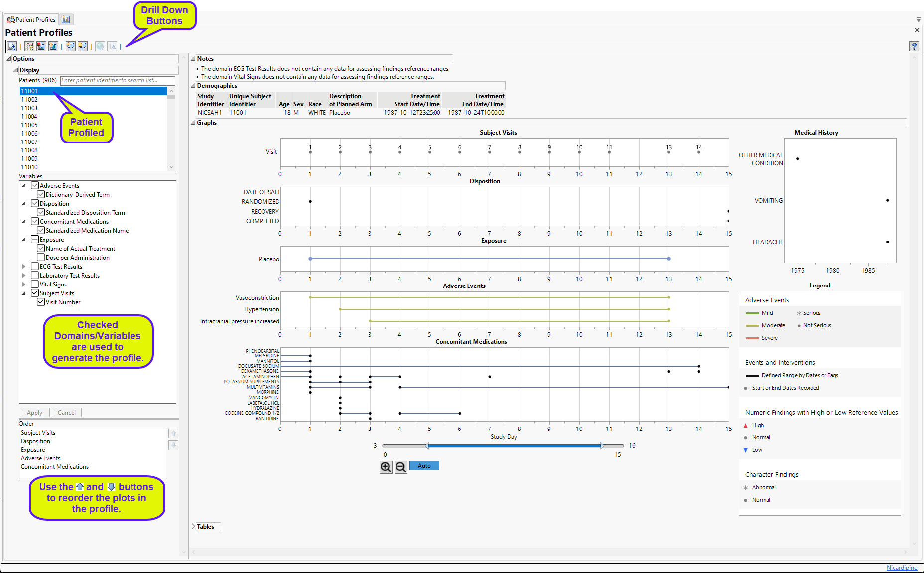The width and height of the screenshot is (924, 573).
Task: Enable the ECG Test Results checkbox
Action: tap(35, 267)
